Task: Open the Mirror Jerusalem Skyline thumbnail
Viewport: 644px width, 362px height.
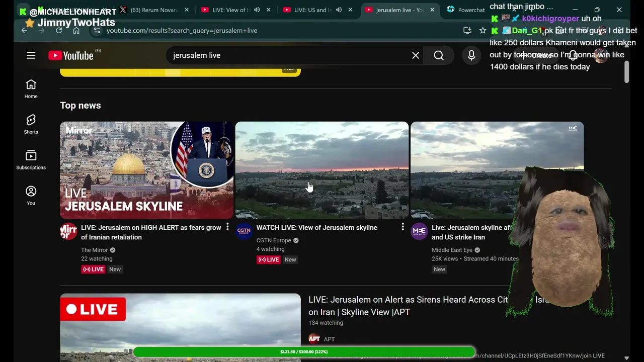Action: click(x=147, y=170)
